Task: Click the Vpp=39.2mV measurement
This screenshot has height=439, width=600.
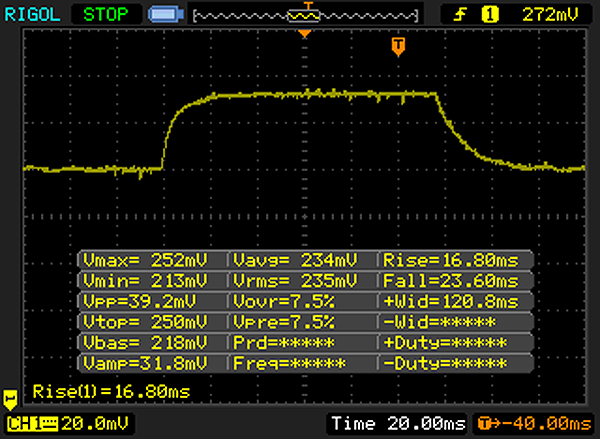Action: [140, 302]
